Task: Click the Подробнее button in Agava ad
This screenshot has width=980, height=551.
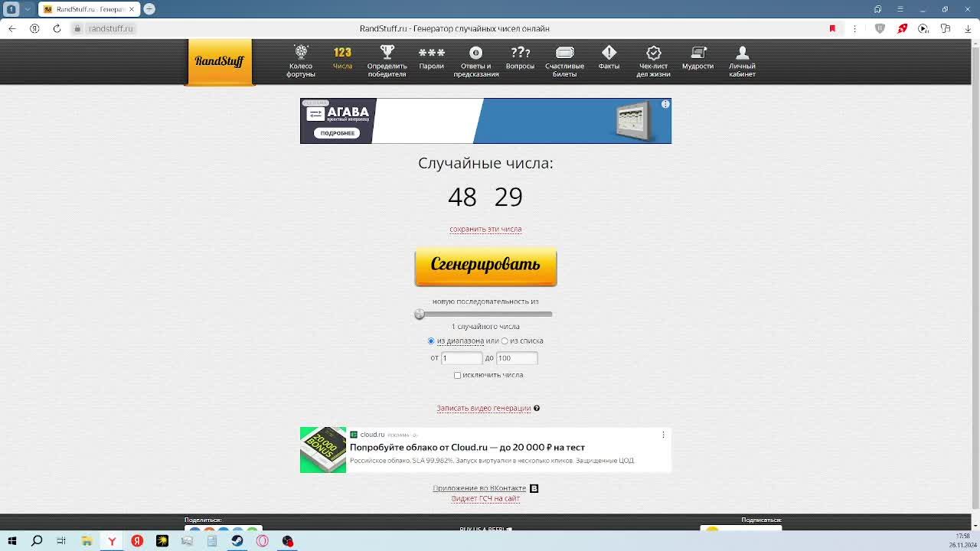Action: point(338,133)
